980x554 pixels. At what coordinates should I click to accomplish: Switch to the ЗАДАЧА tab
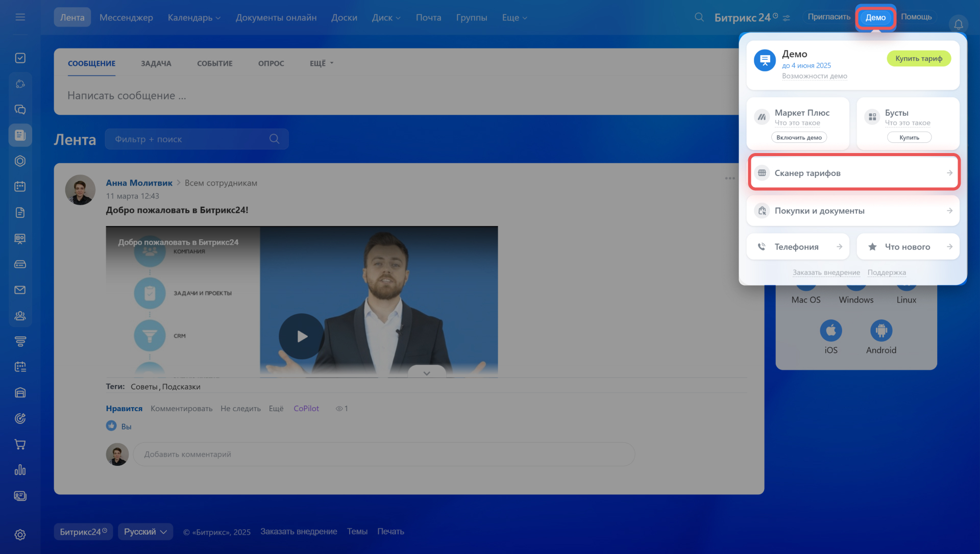pos(156,63)
